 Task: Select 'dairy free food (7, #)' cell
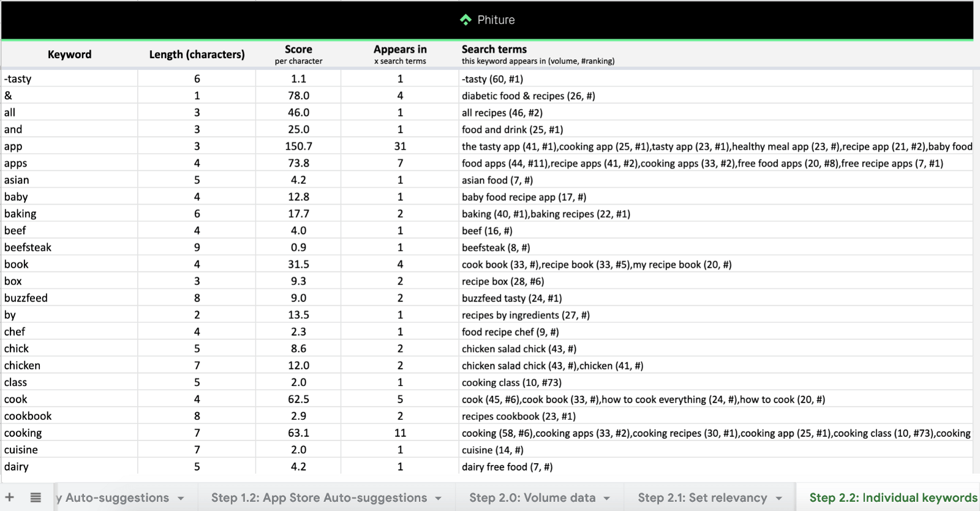(x=715, y=466)
